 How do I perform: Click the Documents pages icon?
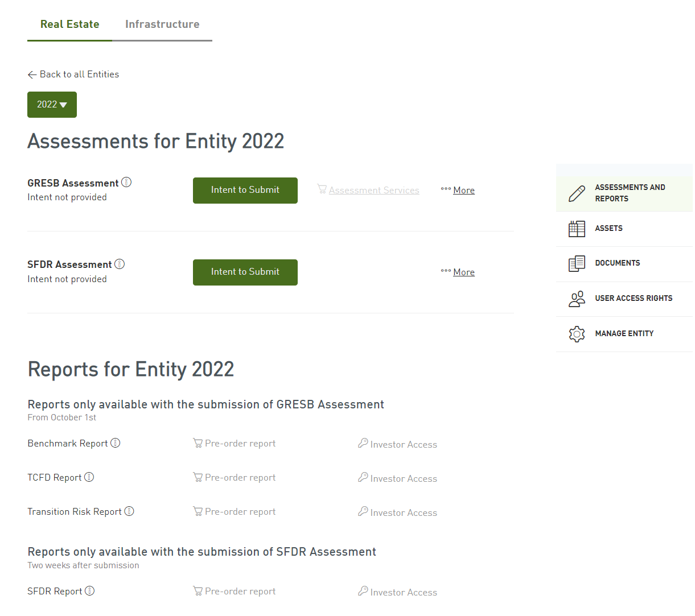click(577, 263)
